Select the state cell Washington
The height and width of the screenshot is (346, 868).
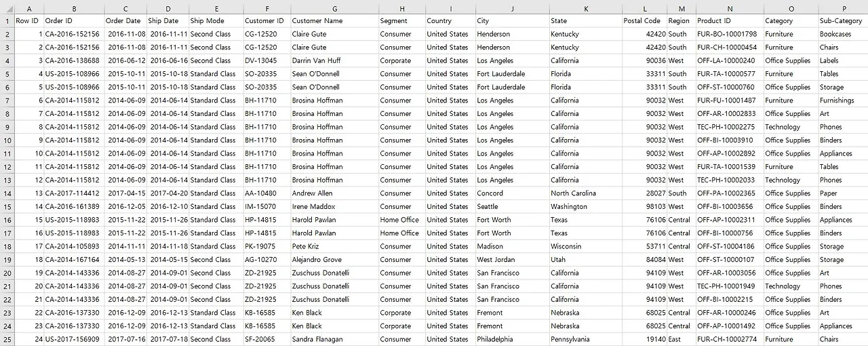click(x=586, y=206)
